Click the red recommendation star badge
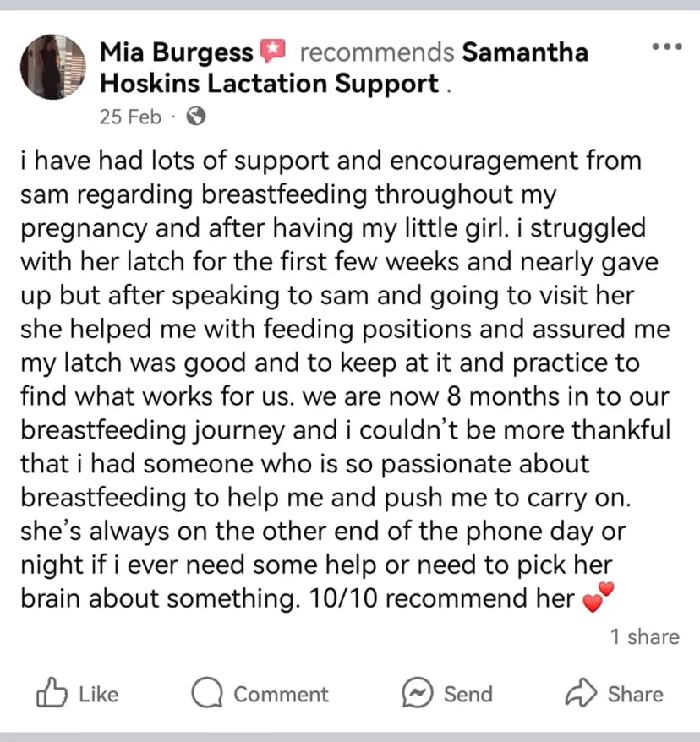700x742 pixels. pyautogui.click(x=274, y=51)
